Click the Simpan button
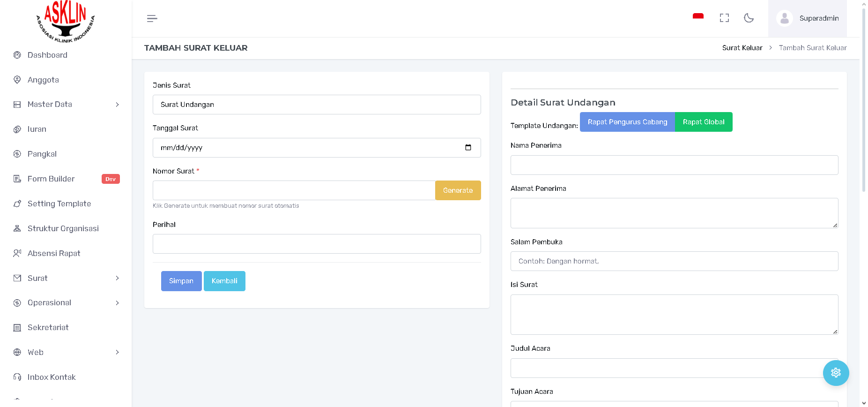 point(181,281)
